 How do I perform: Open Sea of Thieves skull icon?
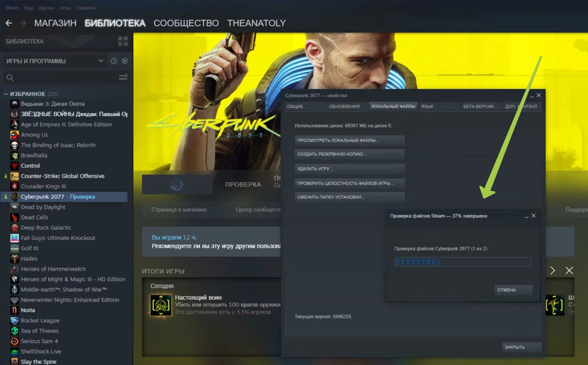pyautogui.click(x=14, y=331)
